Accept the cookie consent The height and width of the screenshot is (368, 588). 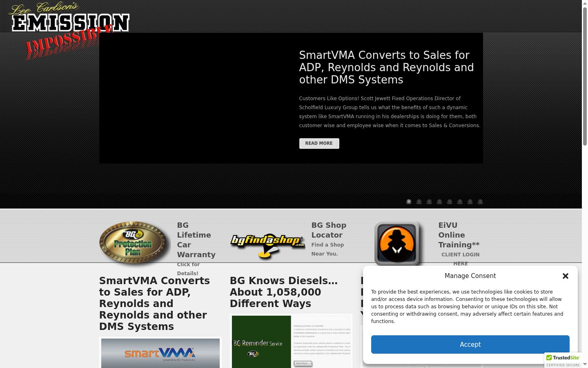coord(470,344)
